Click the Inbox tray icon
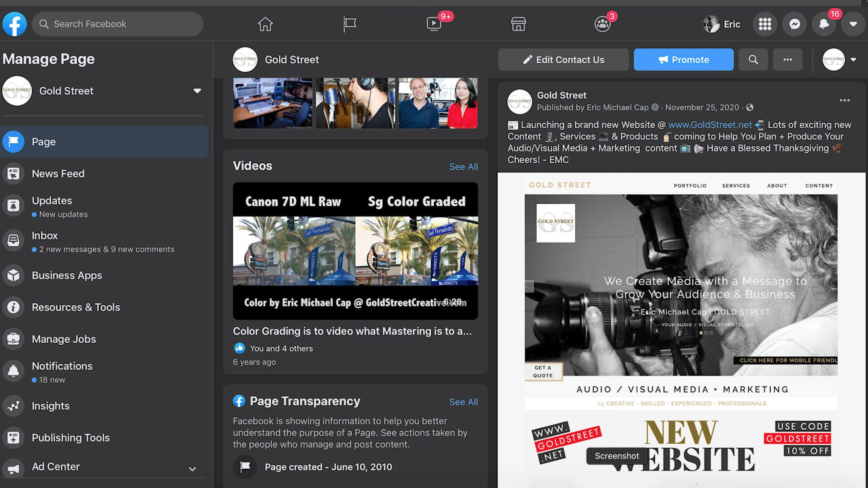 coord(13,240)
